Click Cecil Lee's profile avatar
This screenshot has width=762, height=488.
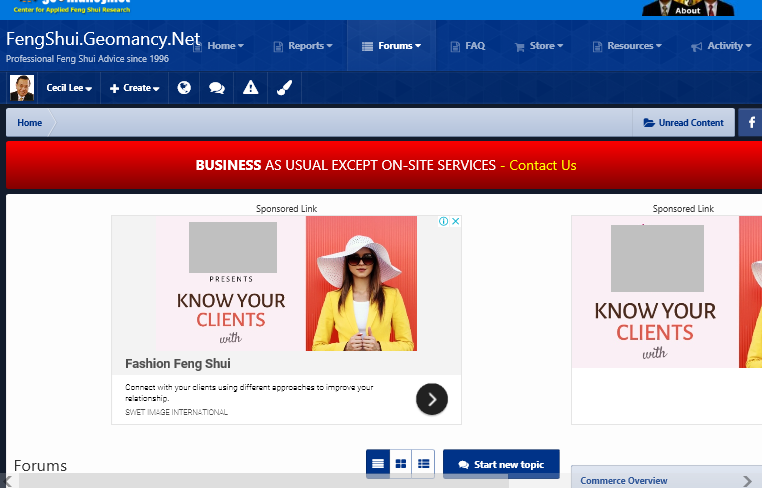21,88
